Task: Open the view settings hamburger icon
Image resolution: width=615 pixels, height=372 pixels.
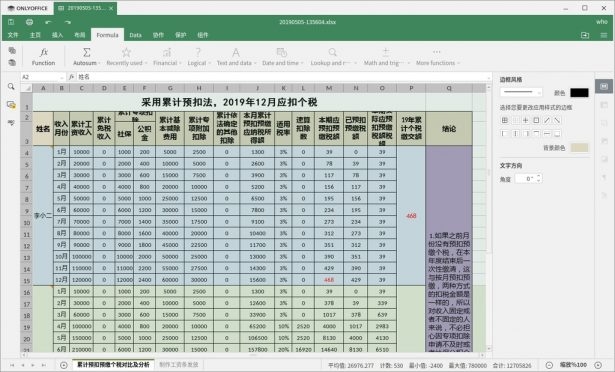Action: pyautogui.click(x=604, y=35)
